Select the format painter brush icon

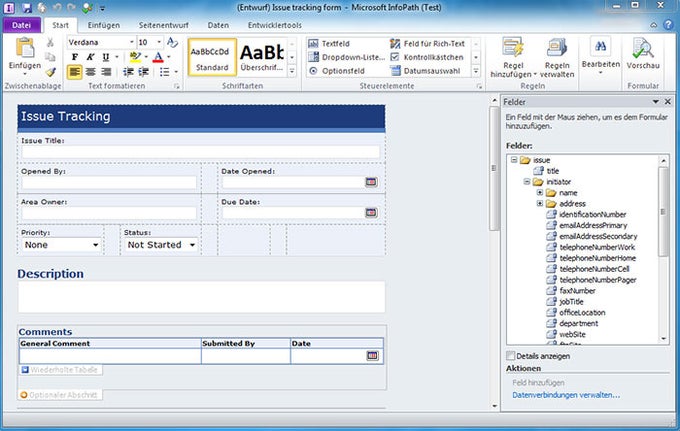point(51,72)
